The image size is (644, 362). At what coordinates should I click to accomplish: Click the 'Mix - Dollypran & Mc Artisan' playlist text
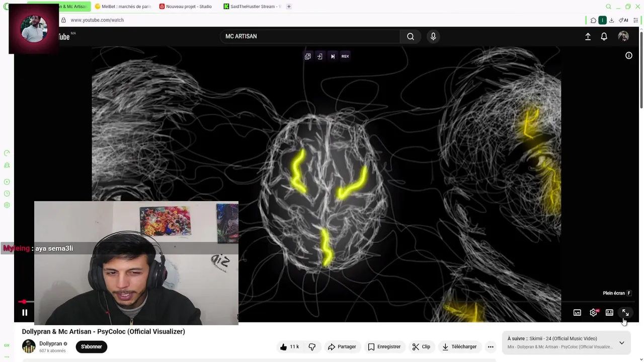[559, 347]
